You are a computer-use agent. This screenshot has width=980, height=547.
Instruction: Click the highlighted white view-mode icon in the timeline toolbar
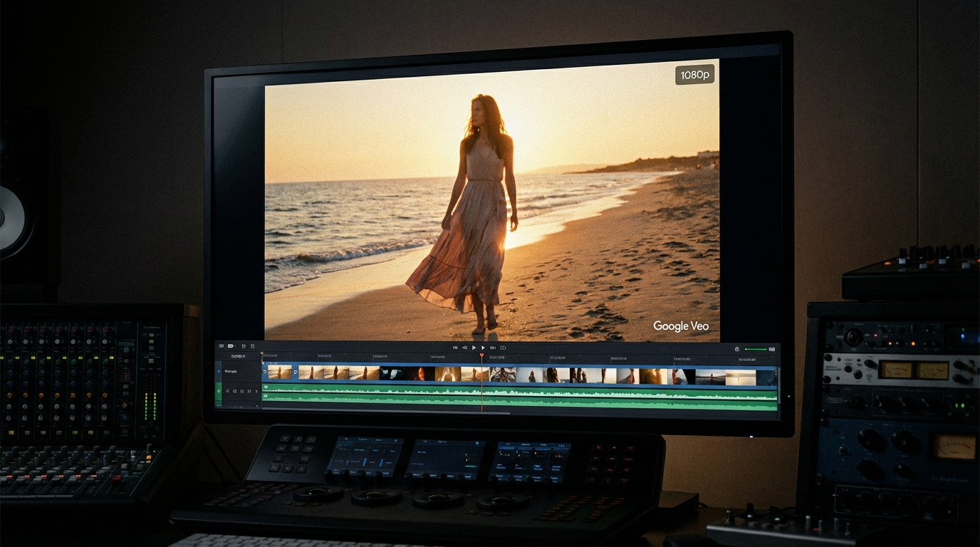pyautogui.click(x=231, y=345)
